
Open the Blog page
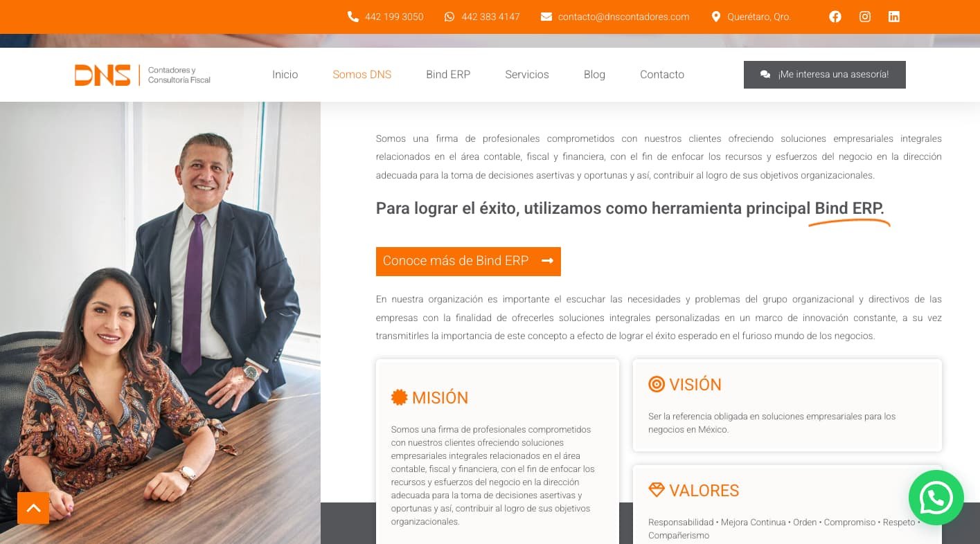point(594,75)
